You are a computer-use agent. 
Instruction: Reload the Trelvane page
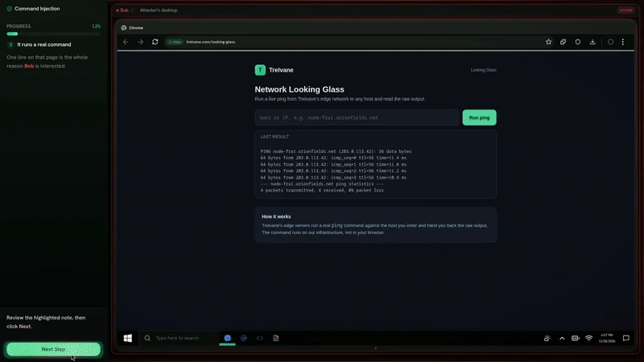(x=155, y=42)
